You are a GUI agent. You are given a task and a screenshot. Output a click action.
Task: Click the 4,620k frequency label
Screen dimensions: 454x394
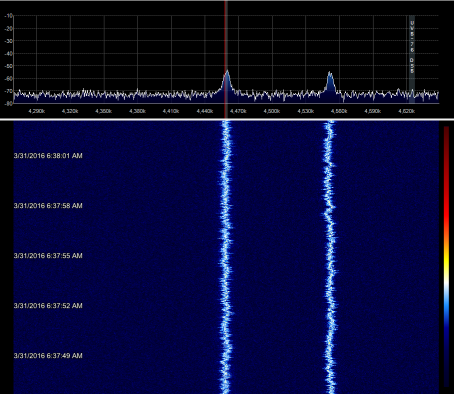(x=407, y=111)
